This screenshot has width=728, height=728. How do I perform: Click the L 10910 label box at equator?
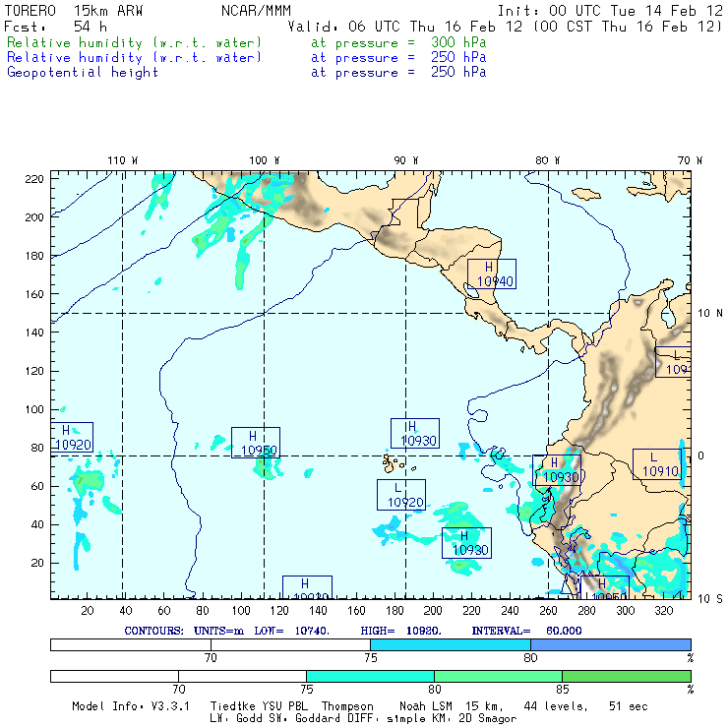[656, 464]
